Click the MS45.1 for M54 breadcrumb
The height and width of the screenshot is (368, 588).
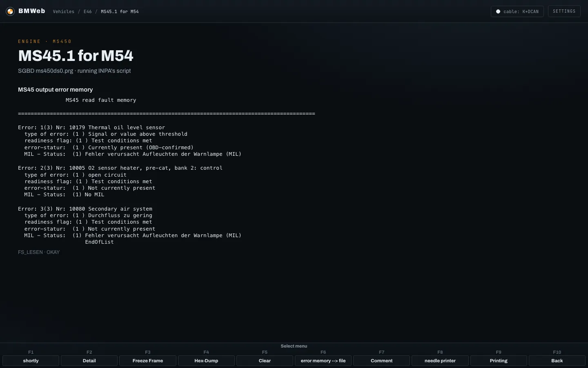click(120, 11)
